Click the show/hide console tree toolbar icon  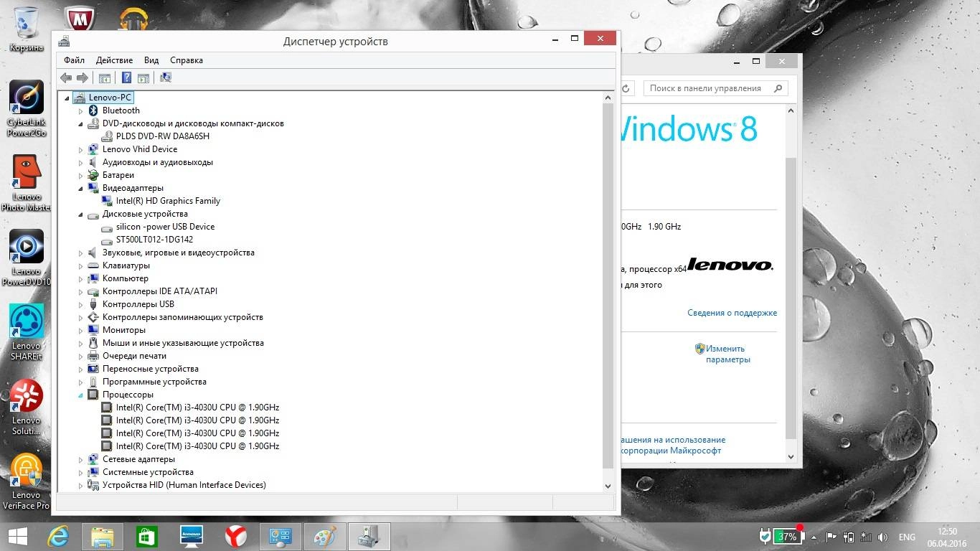pos(105,77)
